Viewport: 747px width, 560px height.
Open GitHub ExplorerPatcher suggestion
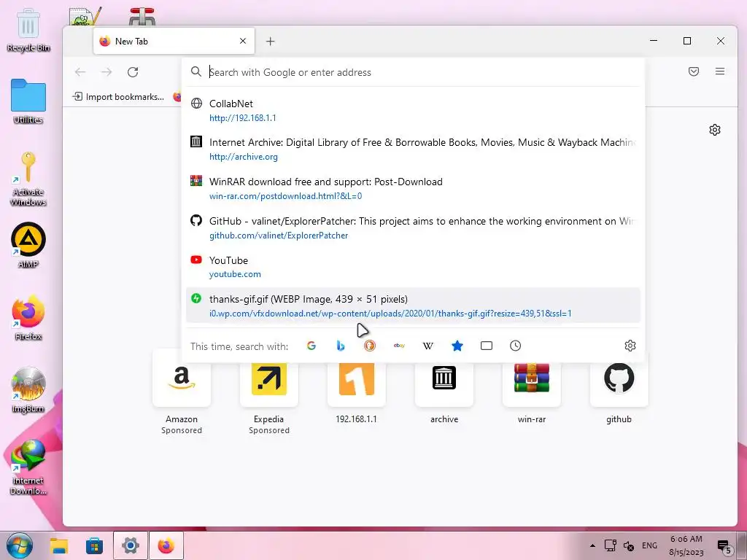[413, 228]
